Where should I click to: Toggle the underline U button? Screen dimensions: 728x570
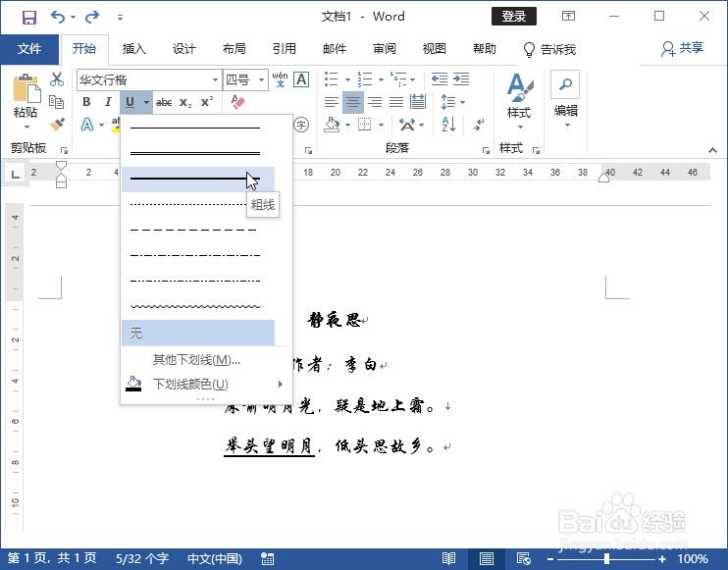tap(130, 102)
